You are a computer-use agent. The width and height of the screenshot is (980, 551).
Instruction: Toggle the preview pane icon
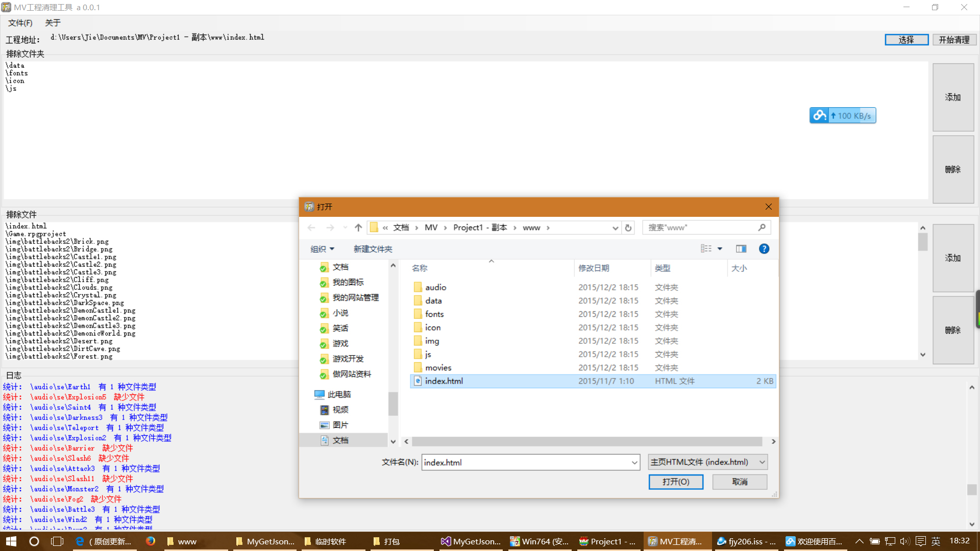click(741, 248)
